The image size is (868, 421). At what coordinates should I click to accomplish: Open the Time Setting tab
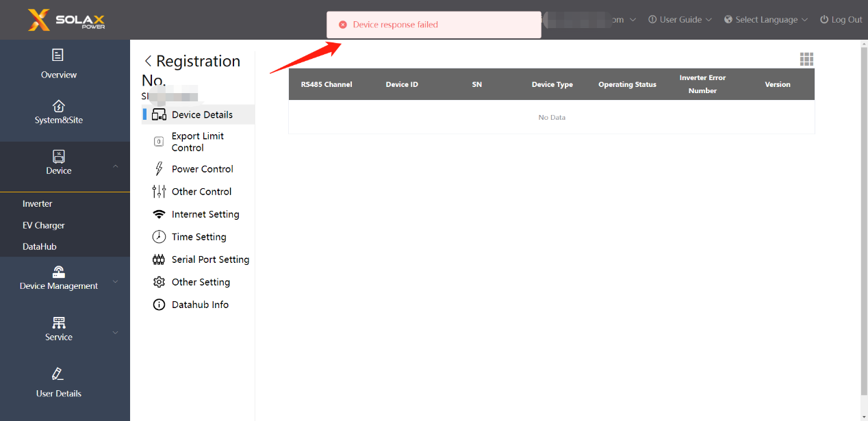point(199,237)
